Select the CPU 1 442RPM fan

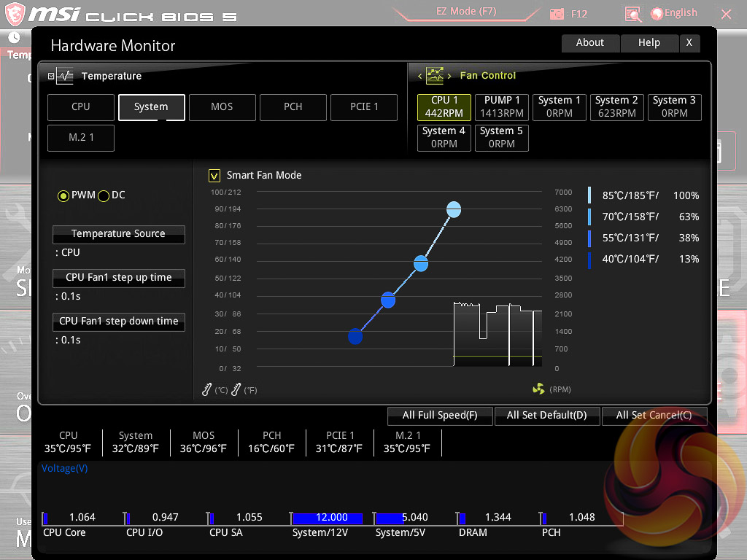point(444,107)
